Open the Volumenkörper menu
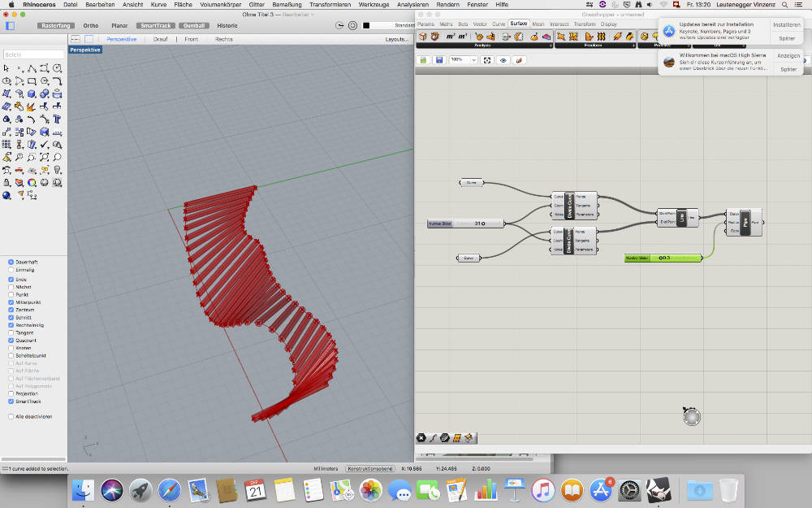Viewport: 812px width, 508px height. click(x=221, y=4)
